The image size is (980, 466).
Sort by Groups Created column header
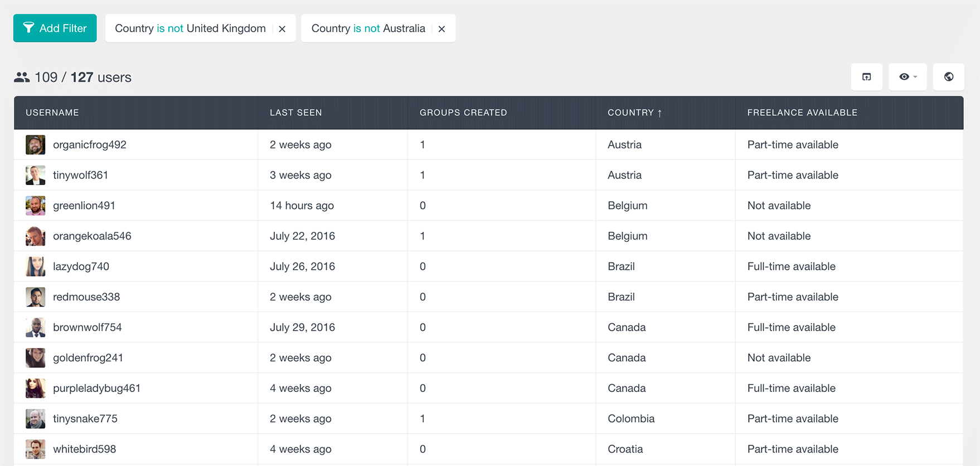[x=463, y=113]
